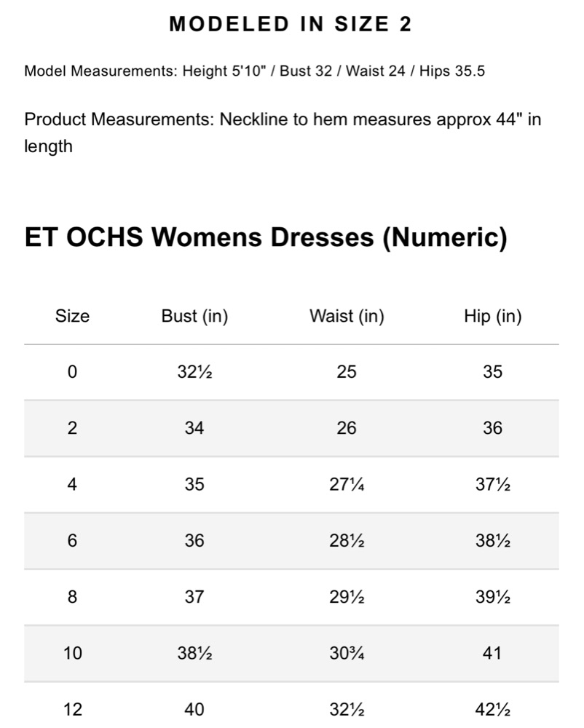Image resolution: width=584 pixels, height=728 pixels.
Task: Click the 32½ bust value for size 0
Action: tap(194, 372)
